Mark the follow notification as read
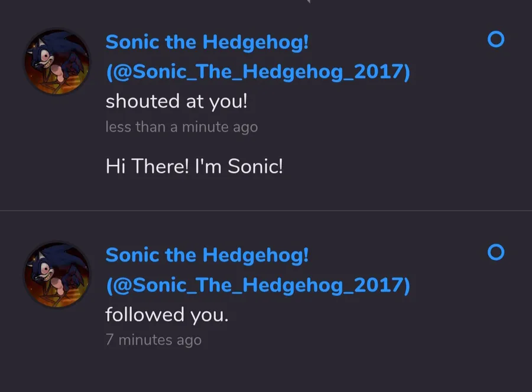 (495, 253)
